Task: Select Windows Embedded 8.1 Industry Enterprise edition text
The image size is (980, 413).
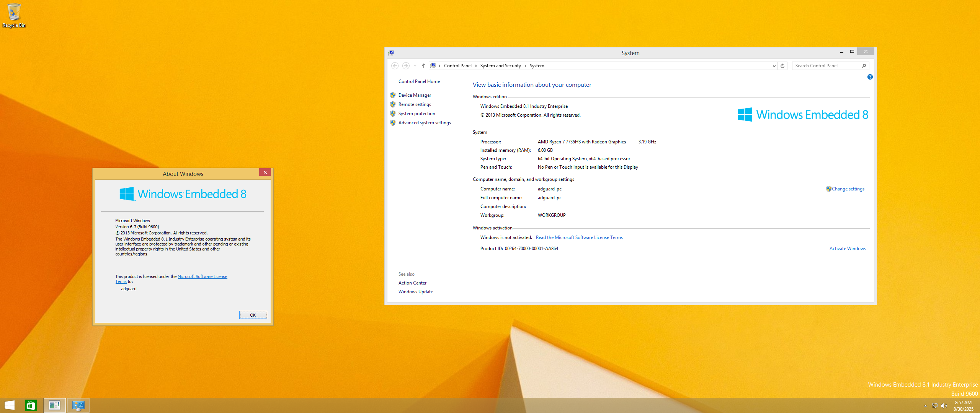Action: (x=524, y=106)
